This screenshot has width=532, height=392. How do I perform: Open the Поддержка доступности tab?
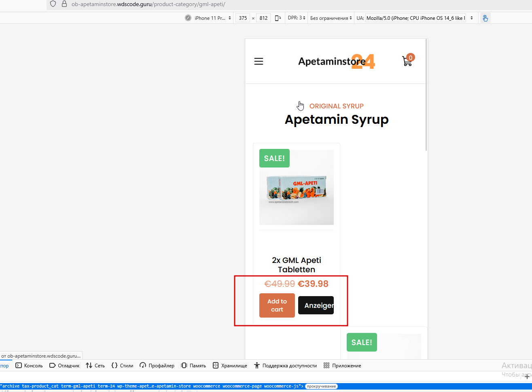(x=285, y=365)
